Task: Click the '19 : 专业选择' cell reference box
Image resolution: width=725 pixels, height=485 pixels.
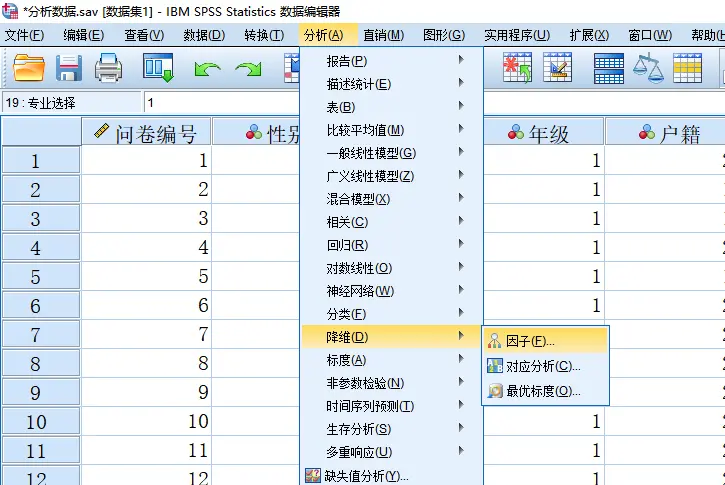Action: [x=72, y=103]
